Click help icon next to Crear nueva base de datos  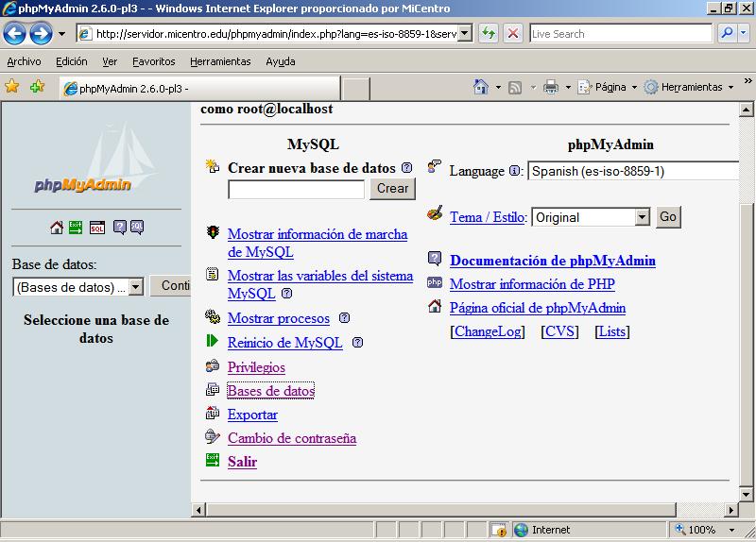click(x=406, y=168)
